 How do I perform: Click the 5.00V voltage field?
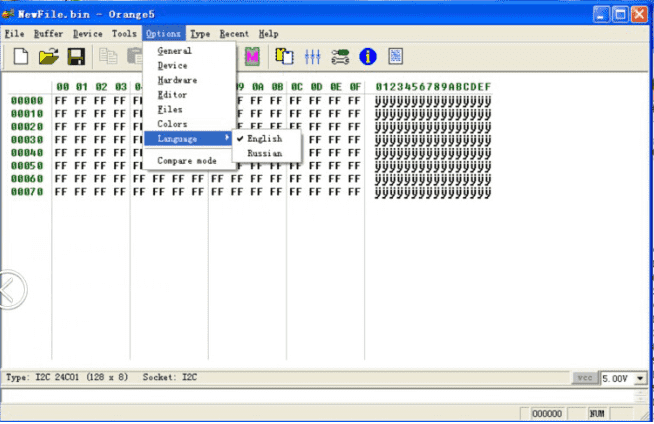click(617, 379)
